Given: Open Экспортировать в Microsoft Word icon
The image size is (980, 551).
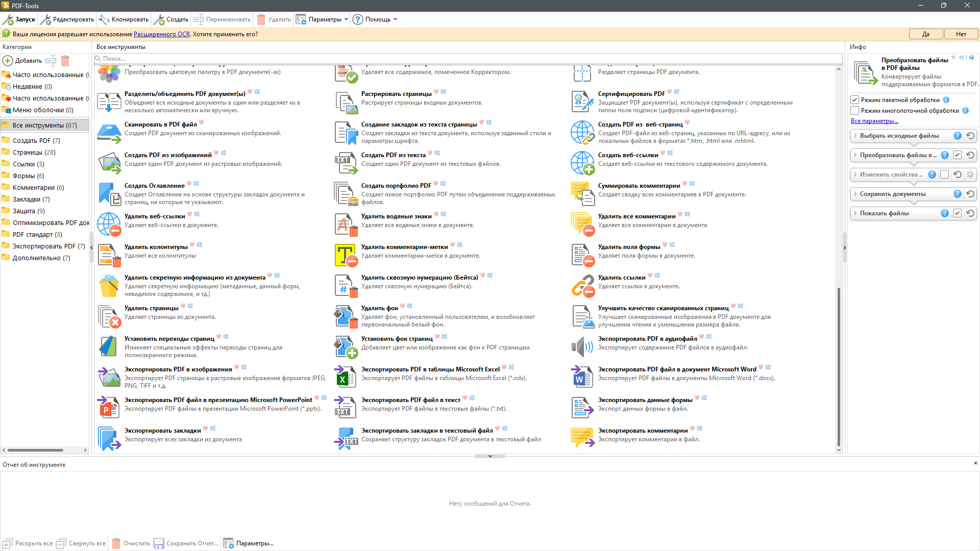Looking at the screenshot, I should 583,378.
